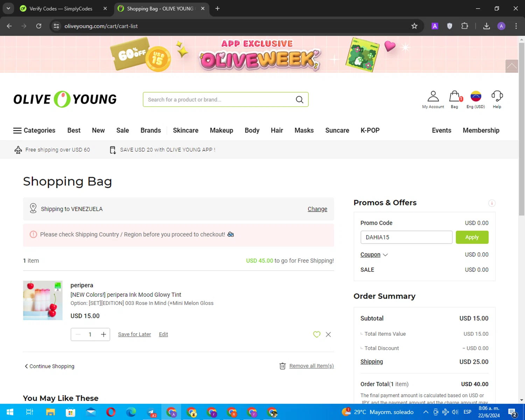Remove peripera item with X icon
Image resolution: width=525 pixels, height=420 pixels.
click(x=328, y=334)
